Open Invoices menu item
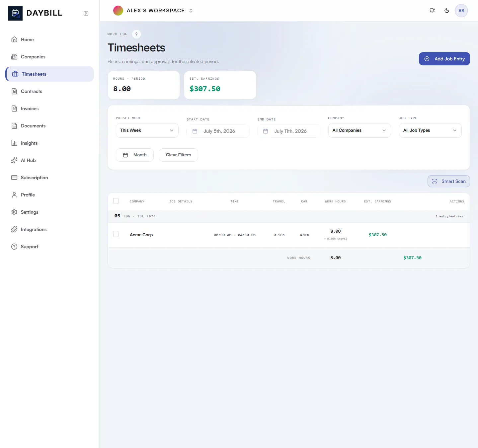The image size is (478, 448). [50, 109]
